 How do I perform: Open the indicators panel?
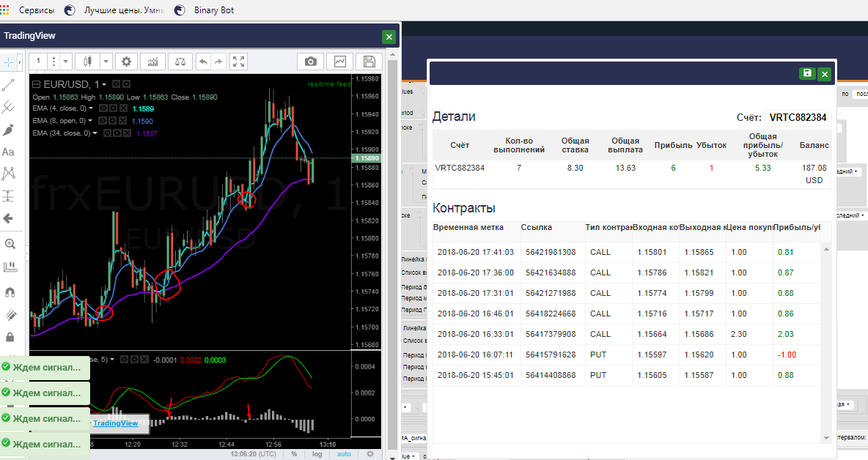pos(152,62)
